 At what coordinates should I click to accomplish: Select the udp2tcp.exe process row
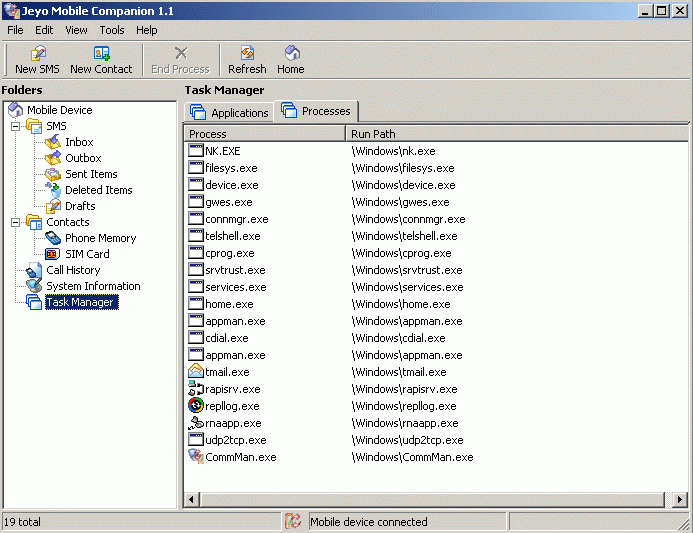435,440
